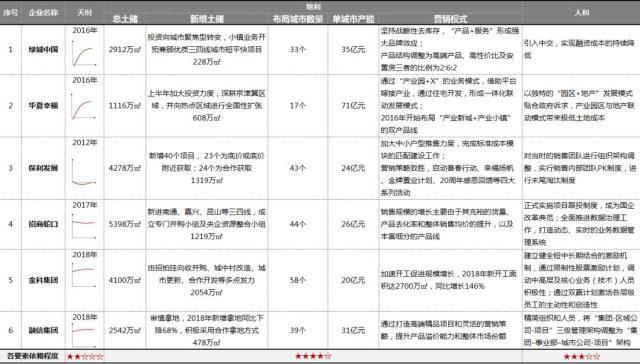
Task: Select the 新增土储 column header
Action: click(x=207, y=19)
